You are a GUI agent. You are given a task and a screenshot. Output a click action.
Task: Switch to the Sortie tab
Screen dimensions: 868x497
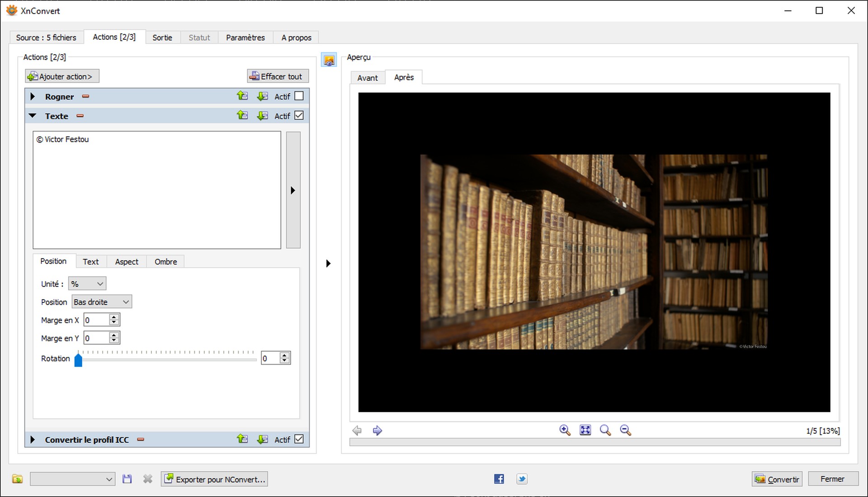click(x=162, y=38)
